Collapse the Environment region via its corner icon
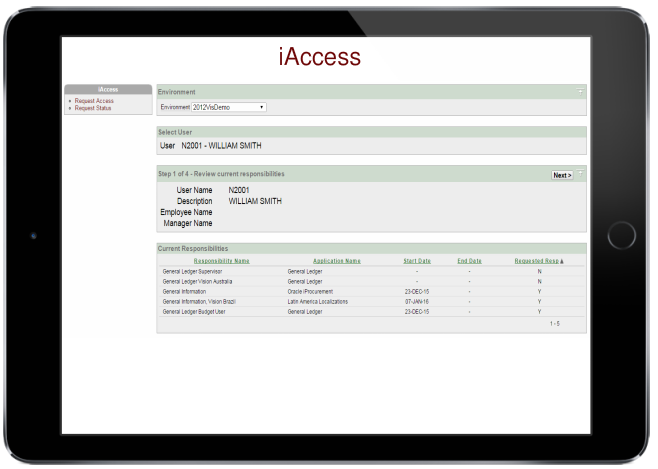 pos(580,91)
